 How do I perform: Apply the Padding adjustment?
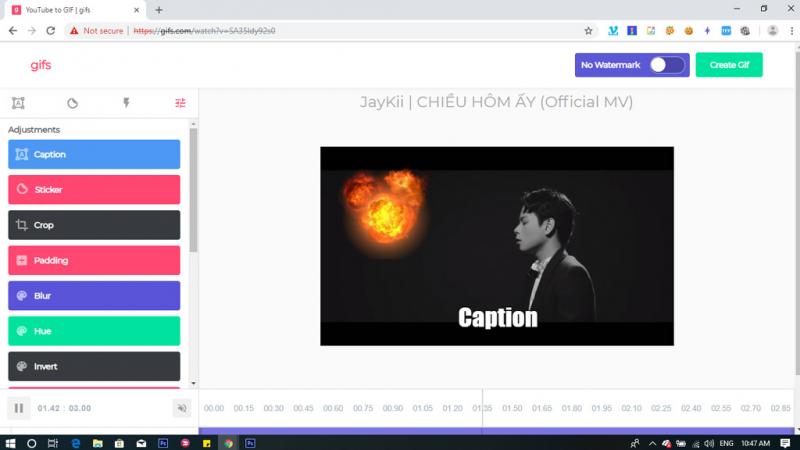point(94,260)
